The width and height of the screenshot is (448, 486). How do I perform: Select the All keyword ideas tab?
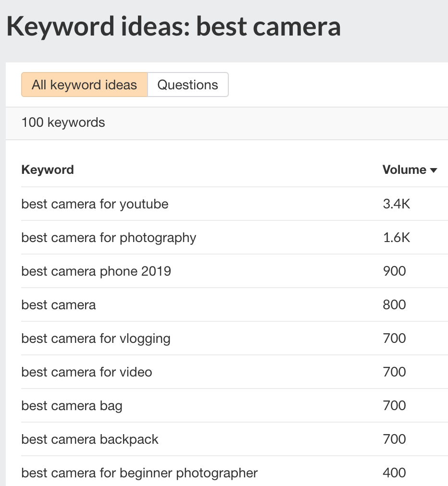[x=84, y=85]
